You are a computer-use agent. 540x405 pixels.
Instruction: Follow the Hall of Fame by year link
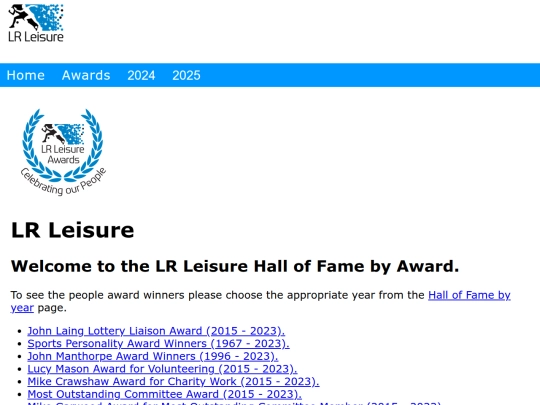coord(469,295)
